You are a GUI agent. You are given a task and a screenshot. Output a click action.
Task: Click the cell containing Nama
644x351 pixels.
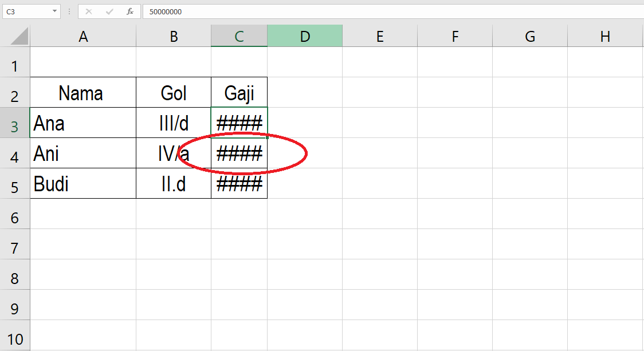click(83, 93)
